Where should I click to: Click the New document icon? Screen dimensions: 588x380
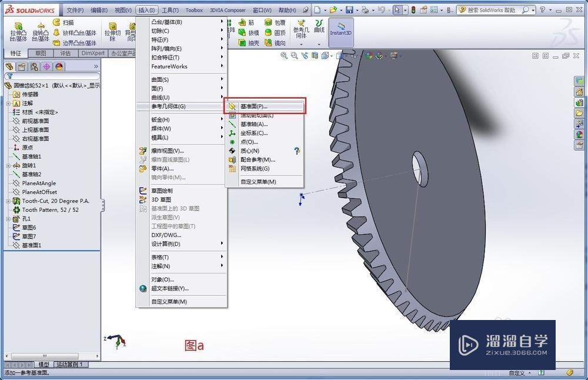coord(318,10)
